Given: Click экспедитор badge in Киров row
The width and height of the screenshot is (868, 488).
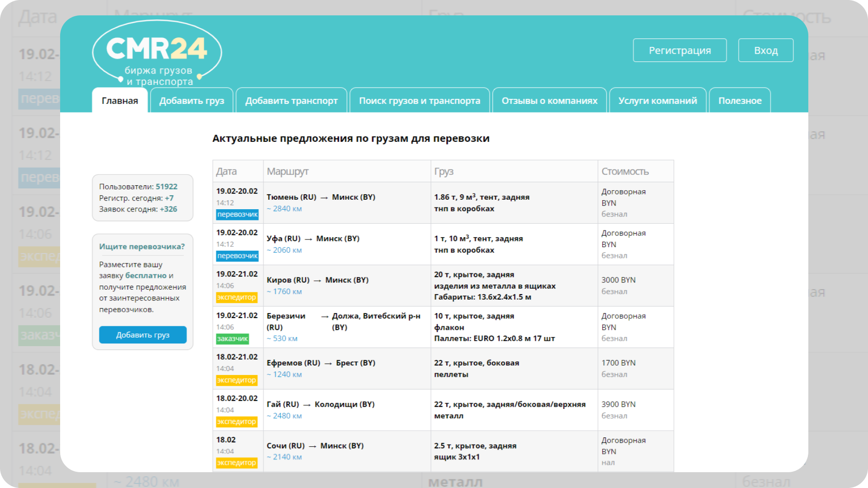Looking at the screenshot, I should point(236,297).
